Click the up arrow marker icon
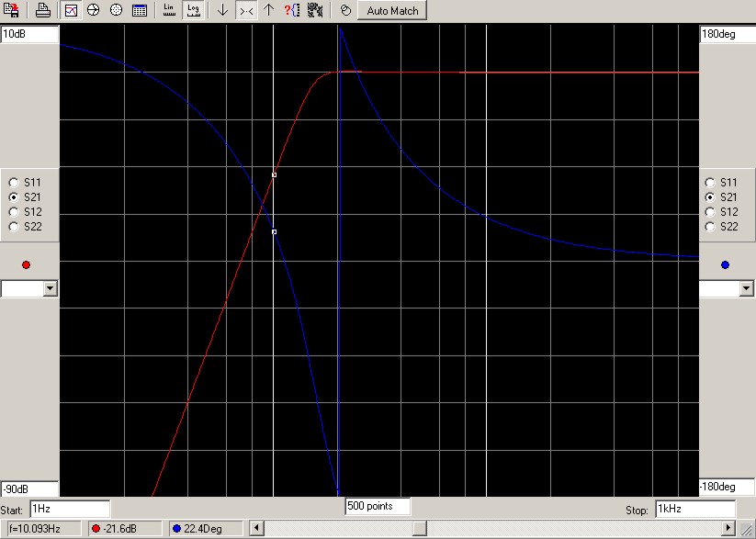The image size is (756, 539). tap(268, 10)
